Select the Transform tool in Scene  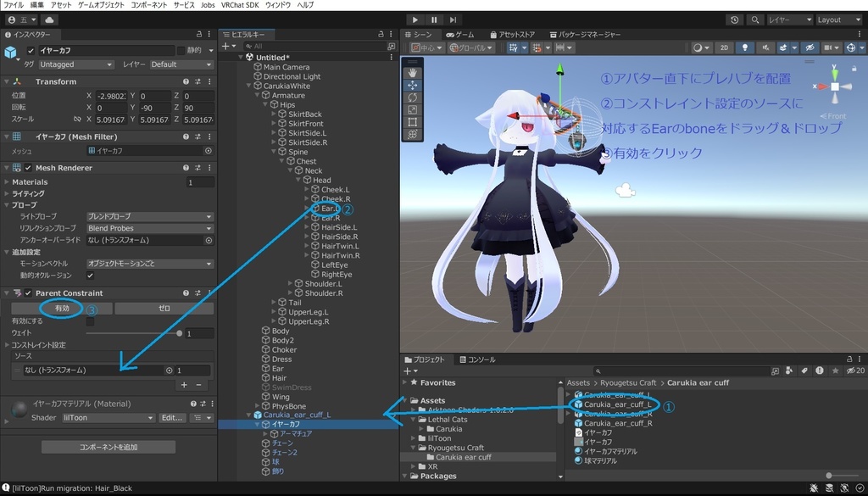coord(413,134)
